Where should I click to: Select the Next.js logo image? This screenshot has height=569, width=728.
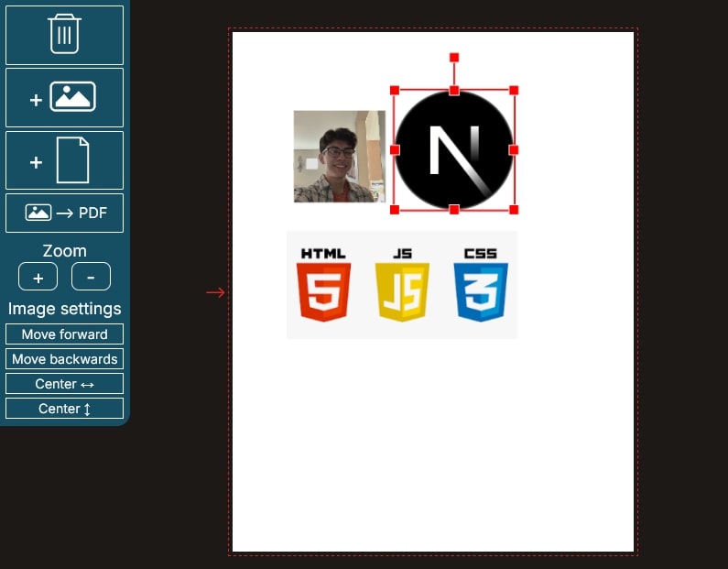(454, 150)
